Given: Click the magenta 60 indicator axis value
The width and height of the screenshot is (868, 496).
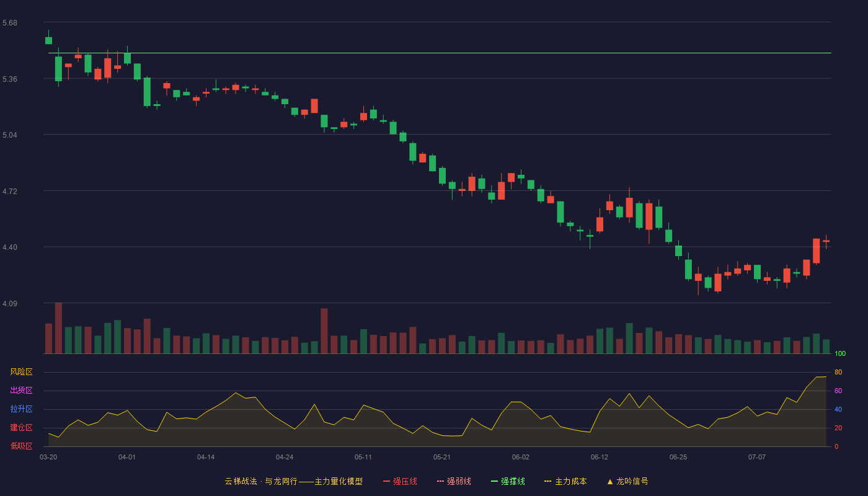Looking at the screenshot, I should (x=838, y=391).
